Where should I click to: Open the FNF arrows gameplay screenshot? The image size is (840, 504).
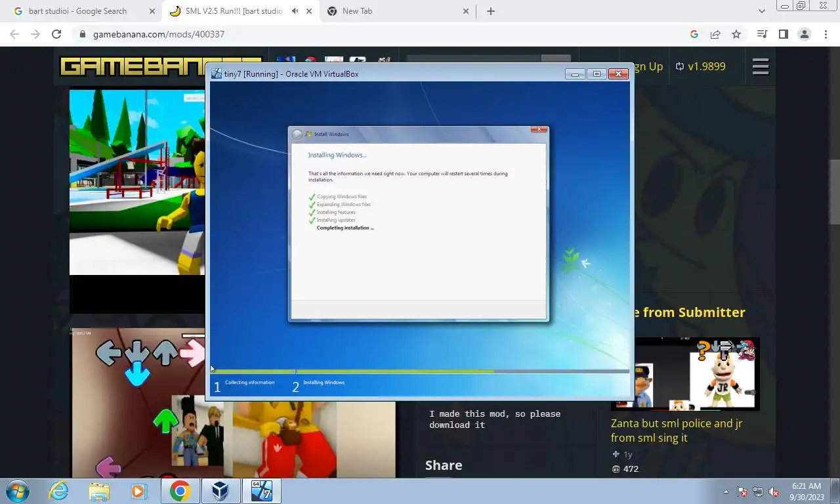click(138, 403)
